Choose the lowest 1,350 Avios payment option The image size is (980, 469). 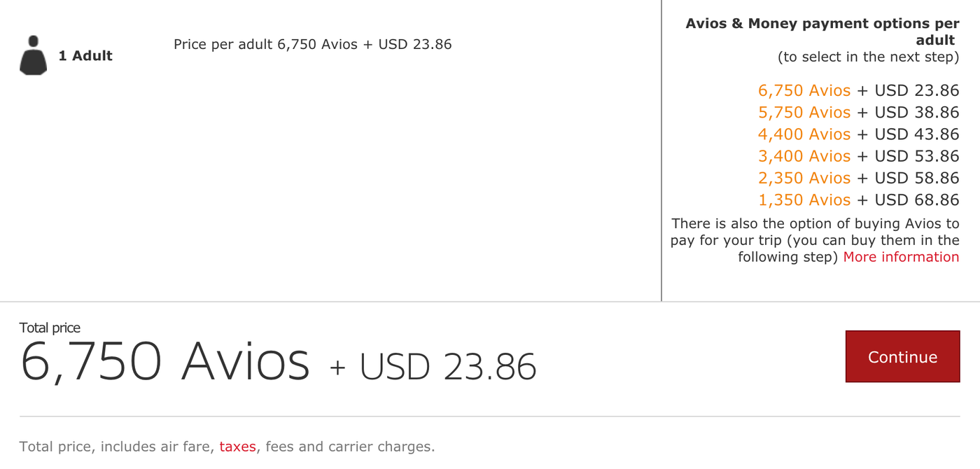click(x=804, y=199)
